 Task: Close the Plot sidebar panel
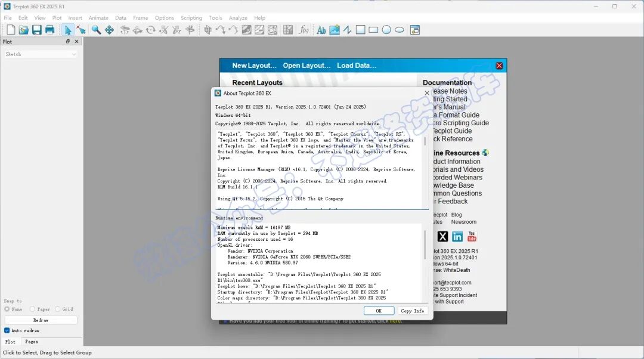pos(76,42)
